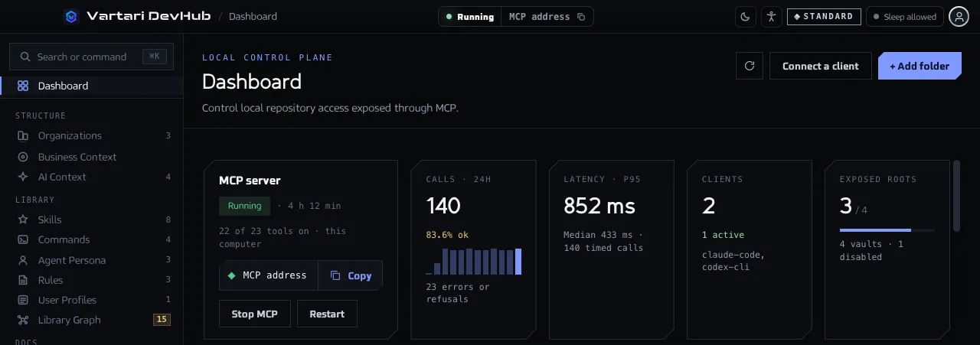Click the Restart button
The image size is (980, 345).
coord(327,314)
